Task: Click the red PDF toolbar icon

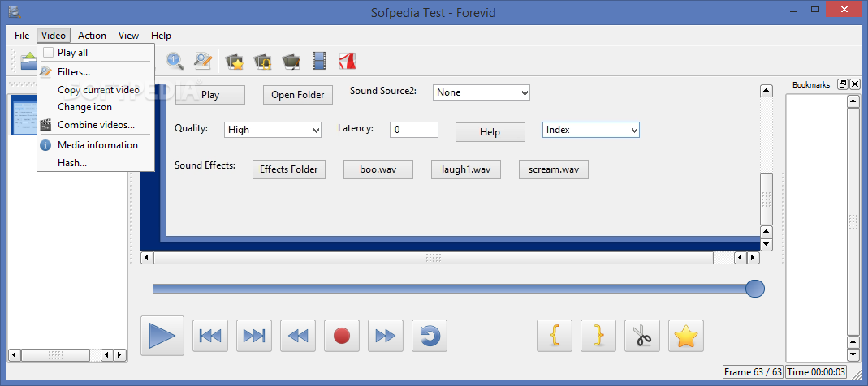Action: click(x=347, y=61)
